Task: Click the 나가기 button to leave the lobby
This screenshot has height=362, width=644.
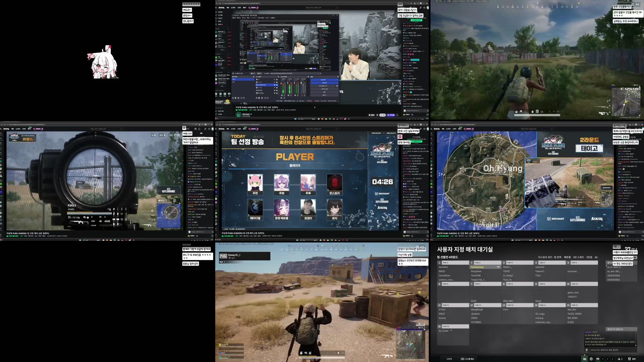Action: point(450,359)
